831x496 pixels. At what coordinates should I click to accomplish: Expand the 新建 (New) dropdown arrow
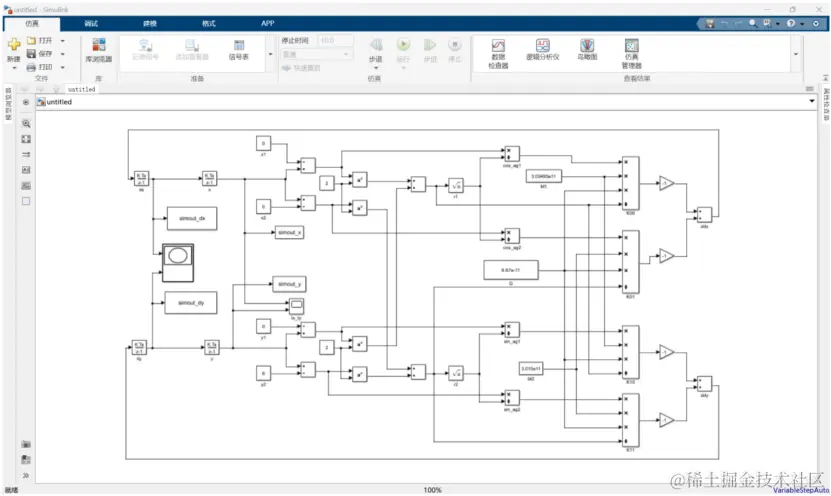tap(14, 68)
